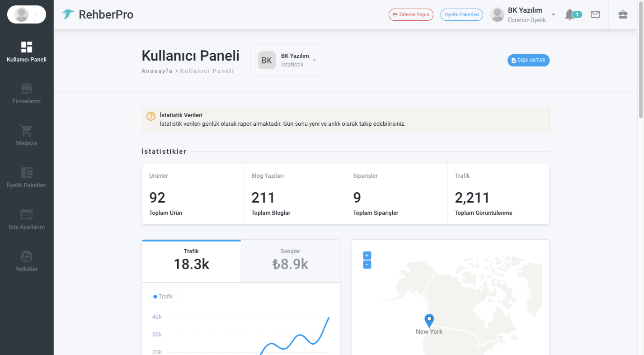Go to Firmalarım store icon

[27, 89]
